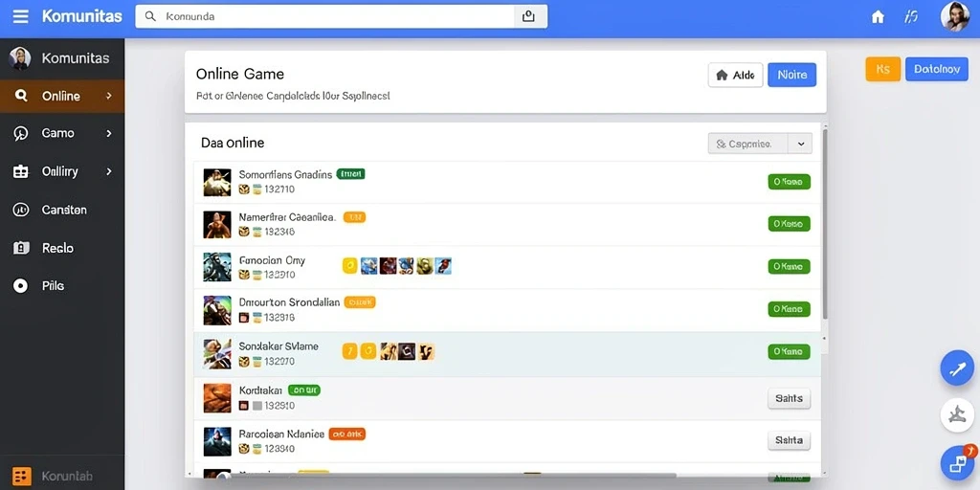The height and width of the screenshot is (490, 980).
Task: Click the blue Noire button
Action: point(791,75)
